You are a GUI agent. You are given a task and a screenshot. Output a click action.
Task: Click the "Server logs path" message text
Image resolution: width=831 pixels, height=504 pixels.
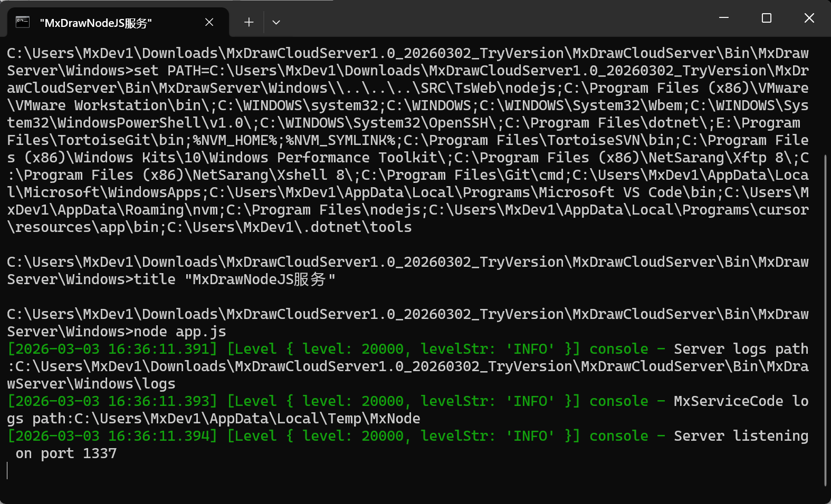[x=741, y=349]
